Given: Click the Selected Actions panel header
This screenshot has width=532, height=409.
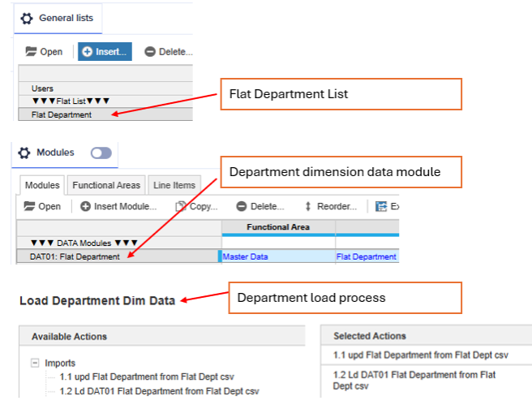Looking at the screenshot, I should [426, 336].
